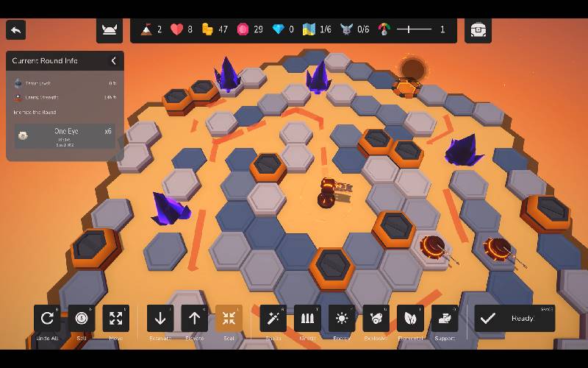Select the Sell coin tool

point(82,318)
